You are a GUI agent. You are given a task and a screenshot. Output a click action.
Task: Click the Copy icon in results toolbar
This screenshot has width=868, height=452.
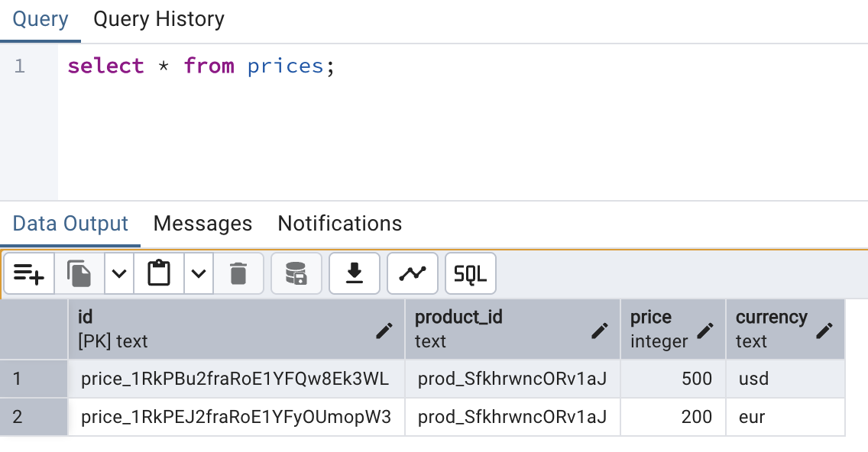pyautogui.click(x=79, y=273)
